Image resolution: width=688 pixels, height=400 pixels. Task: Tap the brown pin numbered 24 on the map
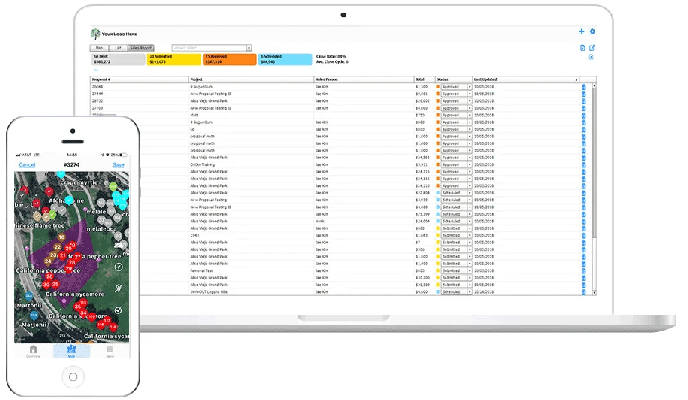(48, 261)
